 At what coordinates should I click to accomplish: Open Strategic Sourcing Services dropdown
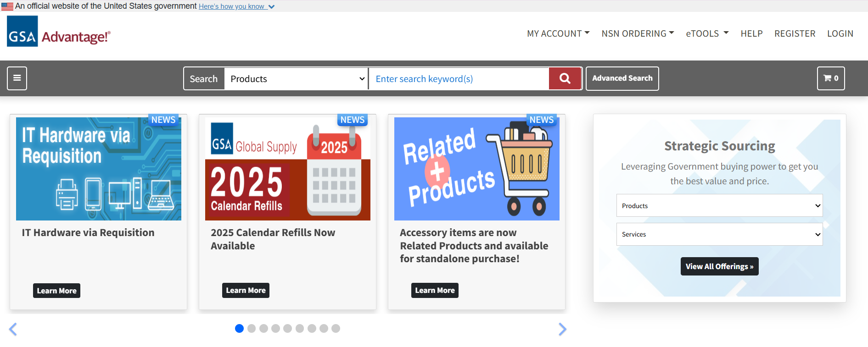(x=719, y=234)
